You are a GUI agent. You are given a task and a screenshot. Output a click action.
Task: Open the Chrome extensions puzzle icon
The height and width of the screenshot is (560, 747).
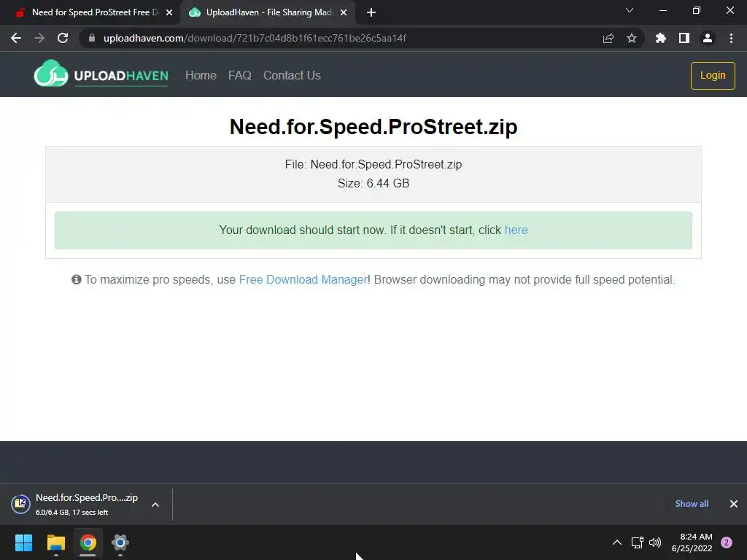click(660, 38)
